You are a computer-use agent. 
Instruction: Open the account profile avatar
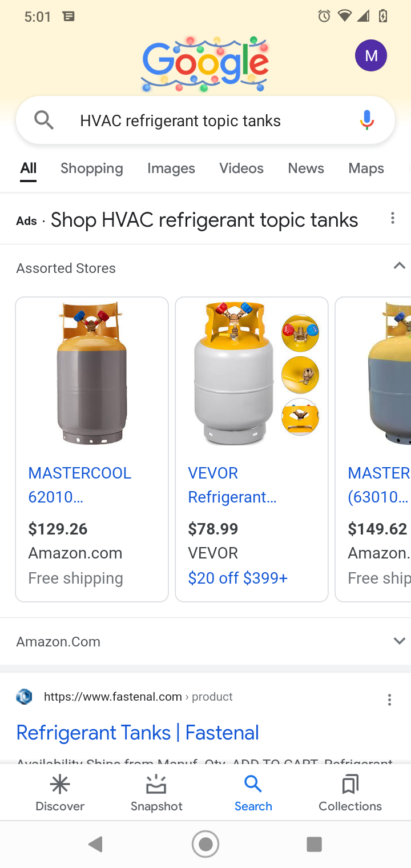click(371, 56)
